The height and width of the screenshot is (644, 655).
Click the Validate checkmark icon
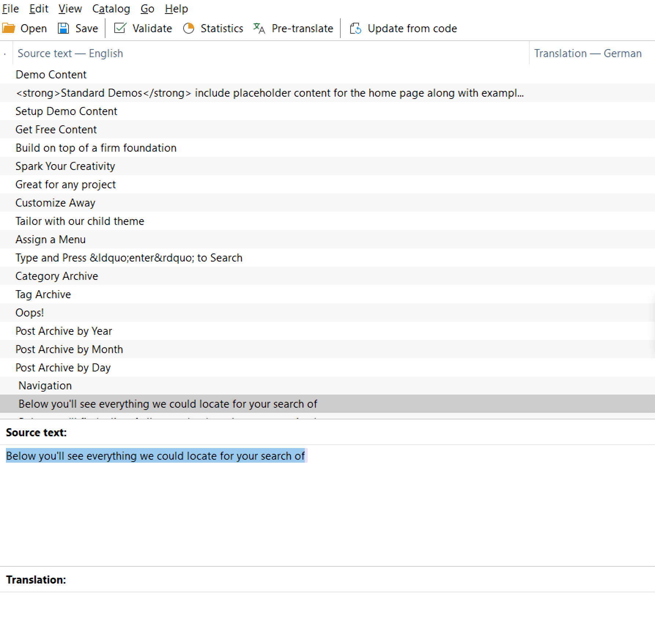click(120, 28)
